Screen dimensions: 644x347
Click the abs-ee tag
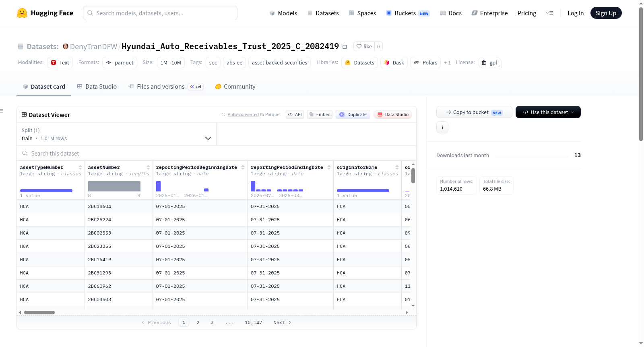(234, 62)
